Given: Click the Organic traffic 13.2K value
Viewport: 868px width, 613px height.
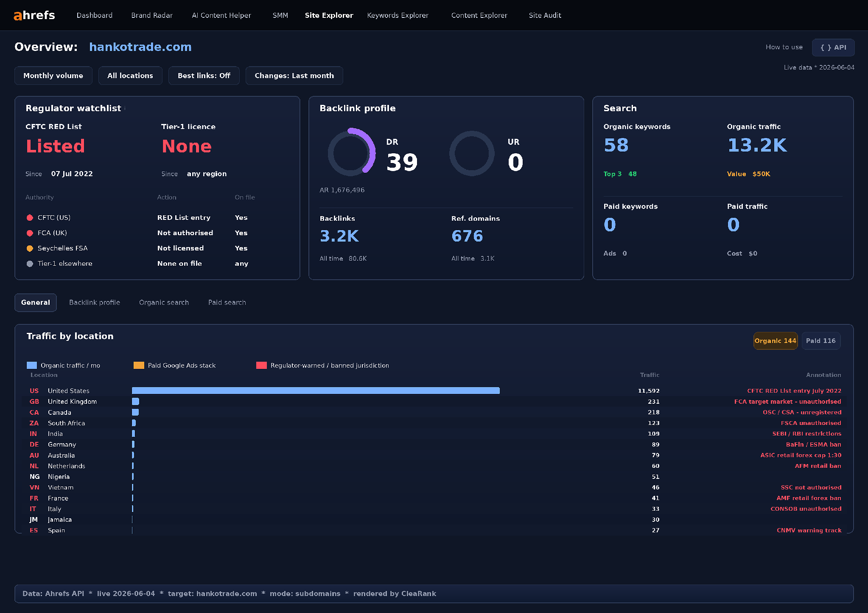Looking at the screenshot, I should pyautogui.click(x=757, y=145).
